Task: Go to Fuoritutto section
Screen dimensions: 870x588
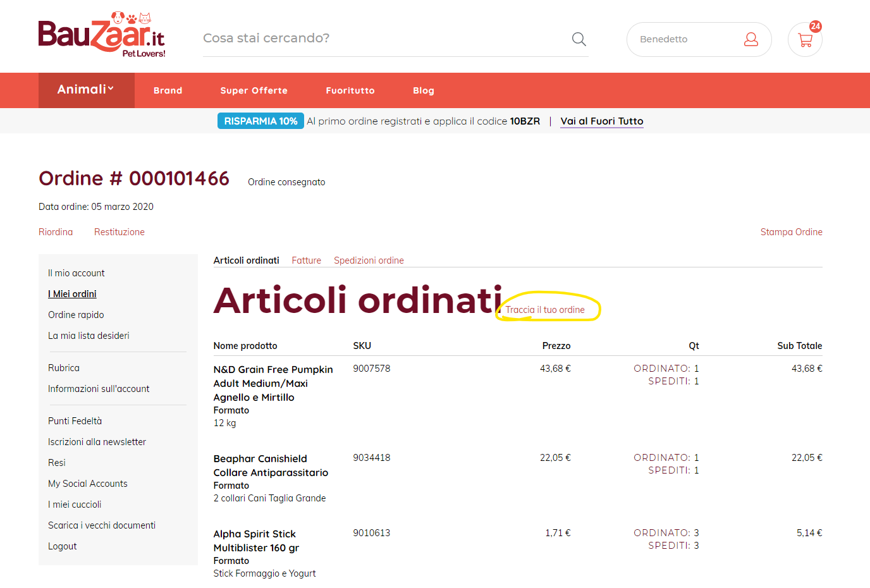Action: [350, 90]
